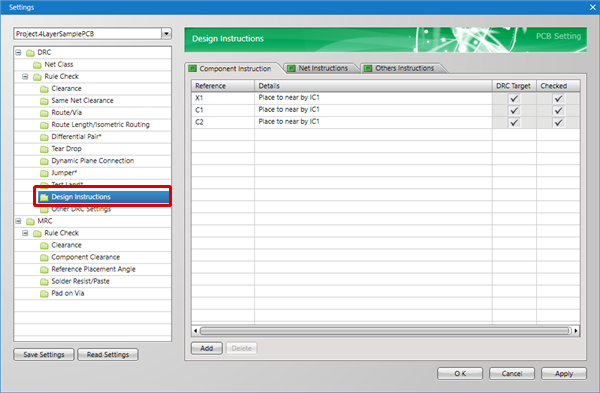Viewport: 600px width, 393px height.
Task: Click the Reference column header
Action: coord(223,86)
